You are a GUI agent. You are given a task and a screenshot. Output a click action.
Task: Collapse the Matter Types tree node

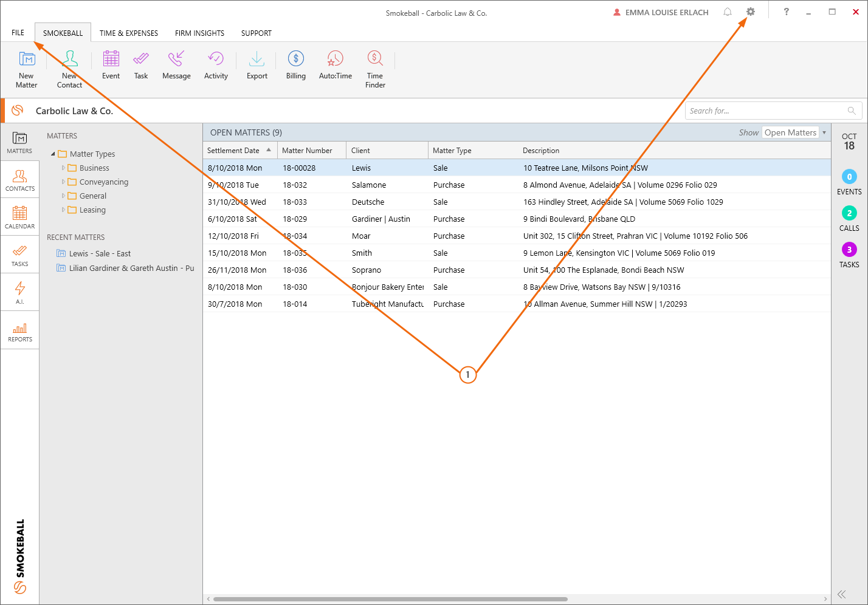point(53,154)
